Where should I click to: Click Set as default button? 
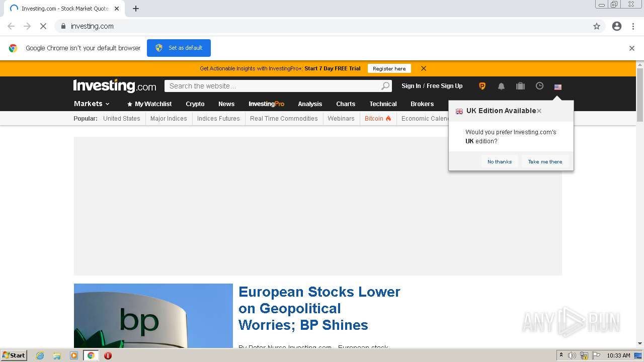[x=179, y=48]
